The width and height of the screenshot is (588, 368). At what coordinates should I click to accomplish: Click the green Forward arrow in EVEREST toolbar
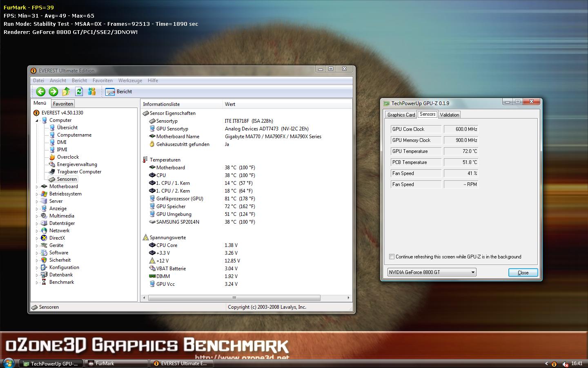pyautogui.click(x=53, y=92)
